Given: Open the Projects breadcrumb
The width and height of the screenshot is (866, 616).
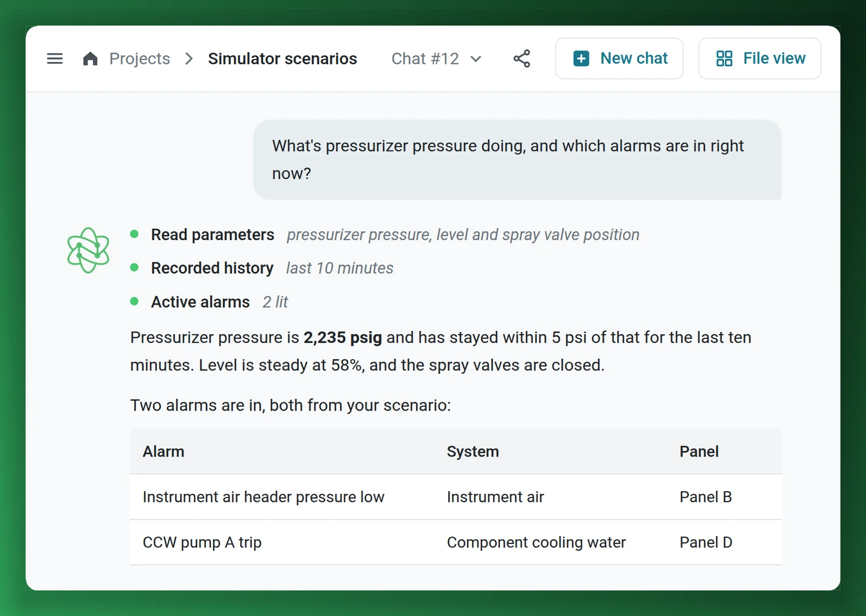Looking at the screenshot, I should pyautogui.click(x=140, y=58).
